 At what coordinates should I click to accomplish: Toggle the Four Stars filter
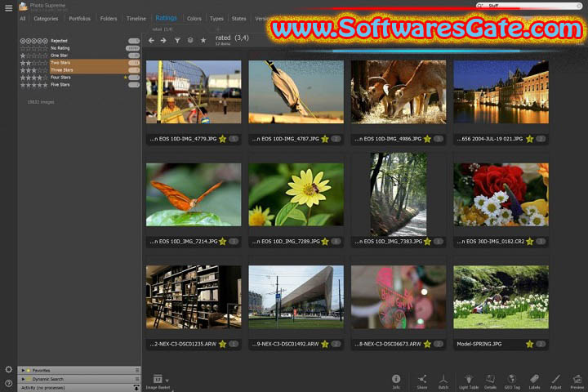pos(79,78)
